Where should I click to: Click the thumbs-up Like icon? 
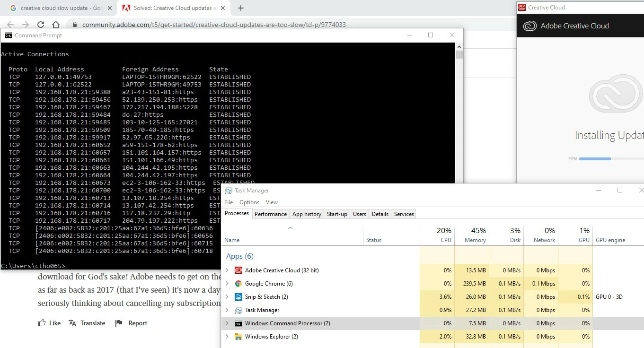(42, 323)
